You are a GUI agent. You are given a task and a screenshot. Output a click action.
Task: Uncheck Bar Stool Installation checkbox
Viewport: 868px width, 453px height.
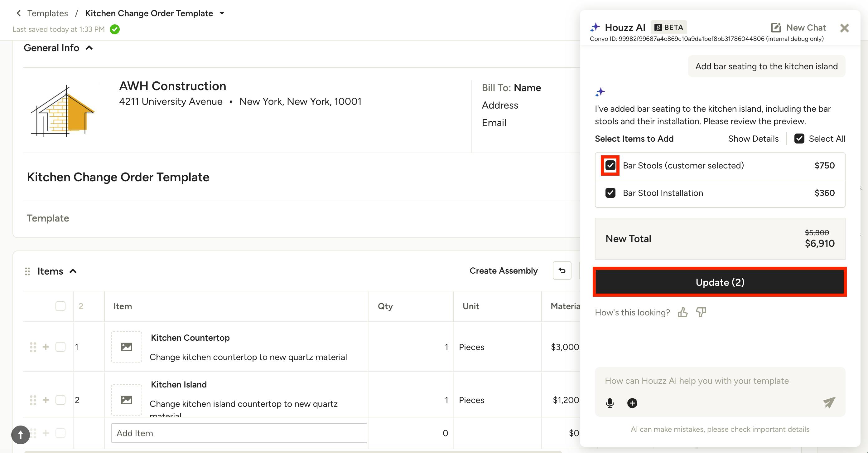[x=610, y=193]
